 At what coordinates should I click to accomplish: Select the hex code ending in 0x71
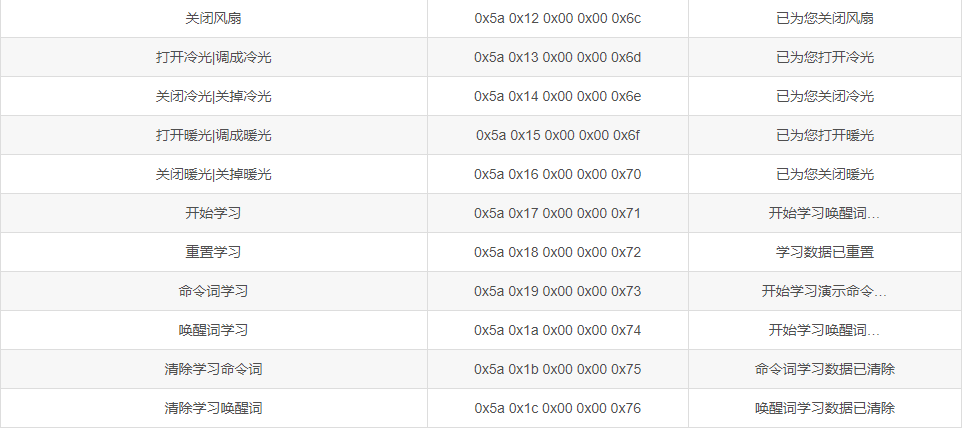557,213
